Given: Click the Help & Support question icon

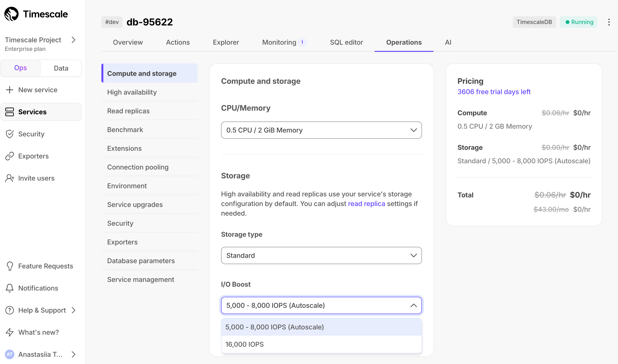Looking at the screenshot, I should pos(10,310).
